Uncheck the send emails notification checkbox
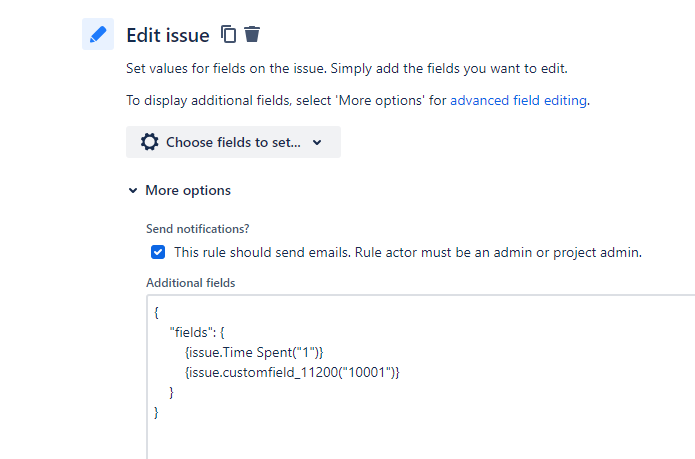The height and width of the screenshot is (459, 695). 158,252
